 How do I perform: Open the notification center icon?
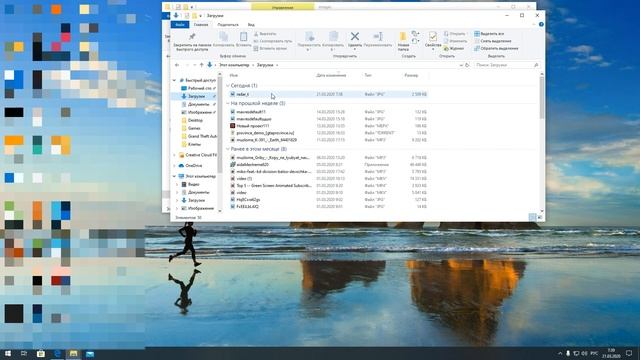(x=629, y=353)
